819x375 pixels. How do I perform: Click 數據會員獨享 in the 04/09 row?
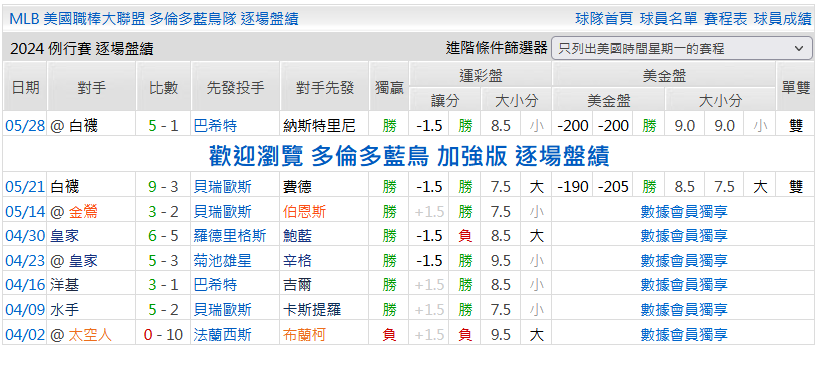coord(684,310)
